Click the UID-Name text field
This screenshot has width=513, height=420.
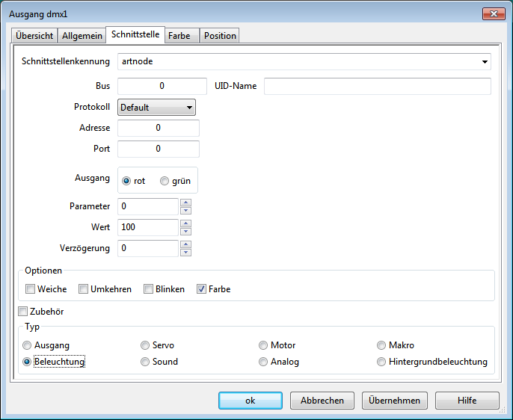[377, 86]
